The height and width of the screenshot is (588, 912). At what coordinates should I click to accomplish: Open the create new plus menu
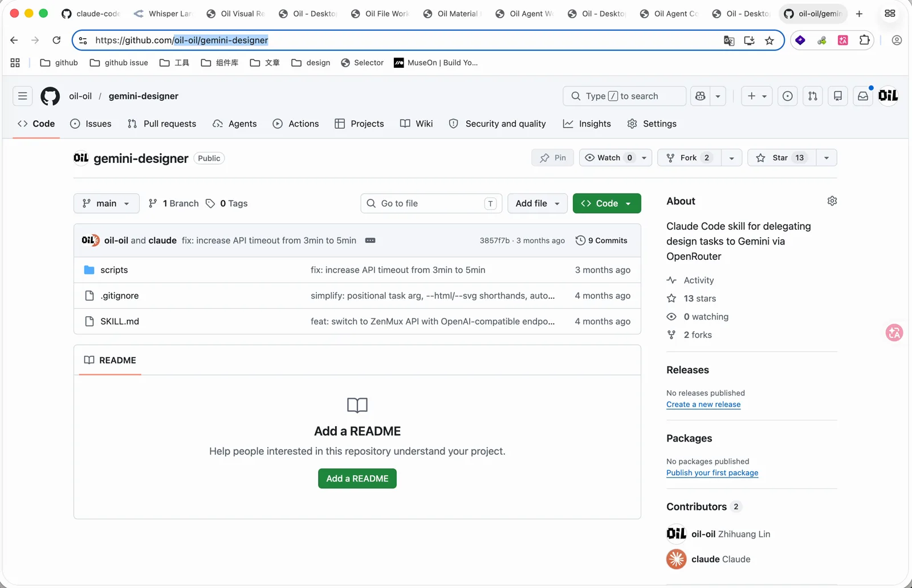[x=757, y=96]
